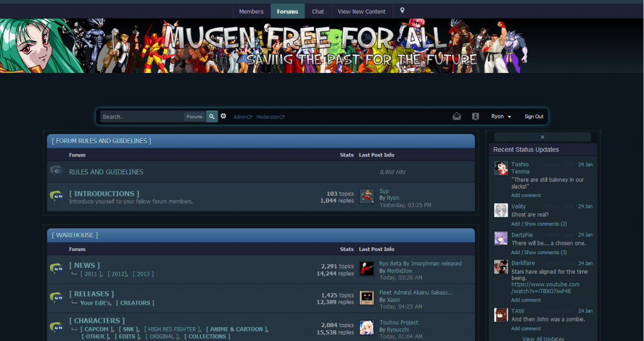The image size is (644, 341).
Task: Open advanced search gear icon
Action: pyautogui.click(x=223, y=116)
